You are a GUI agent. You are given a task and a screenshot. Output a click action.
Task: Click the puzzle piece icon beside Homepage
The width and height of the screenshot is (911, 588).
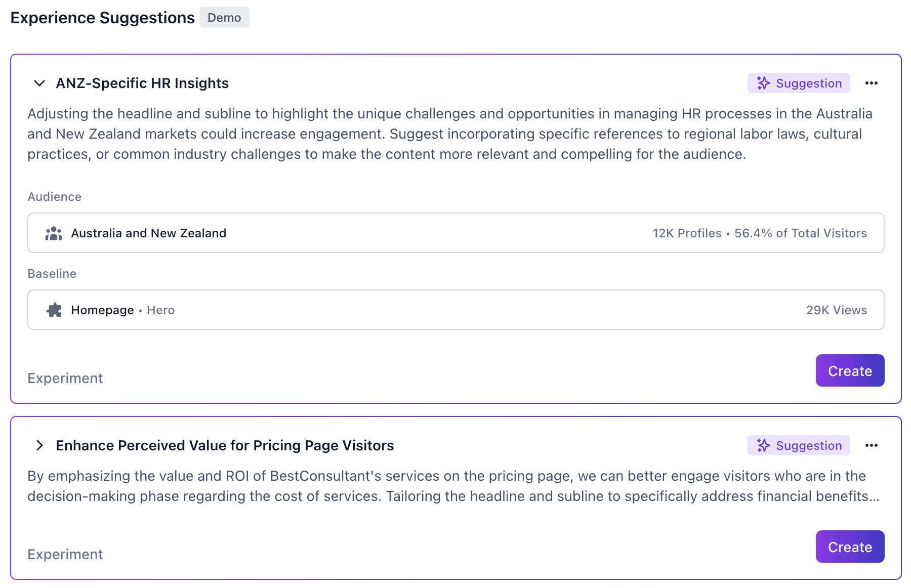coord(54,310)
